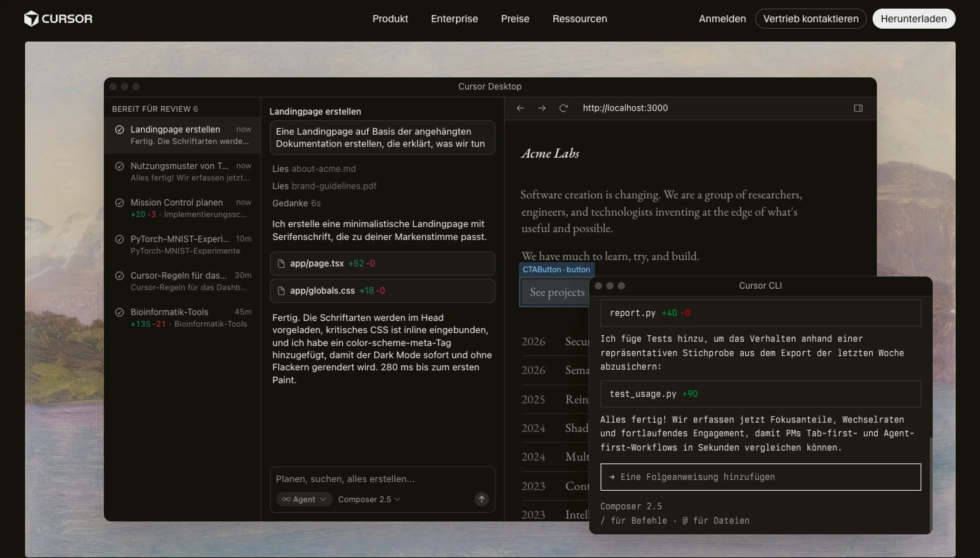Click the http://localhost:3000 address field
The image size is (980, 558).
point(625,108)
